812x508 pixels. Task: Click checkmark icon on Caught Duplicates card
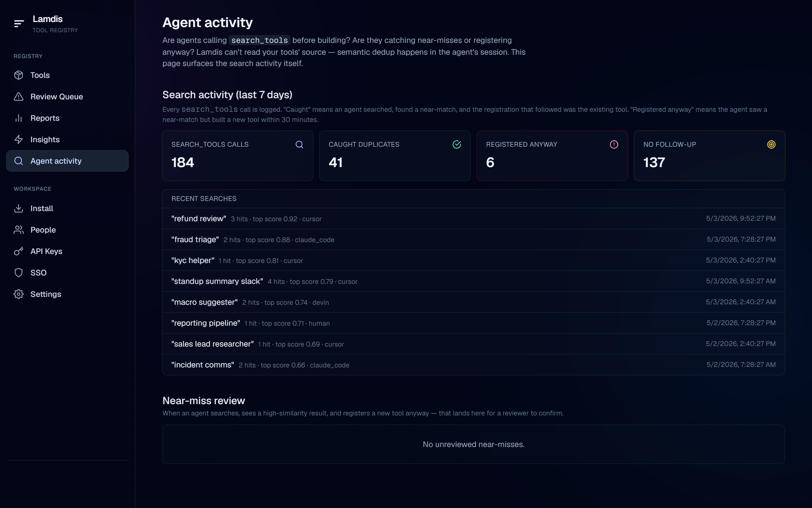(x=457, y=144)
